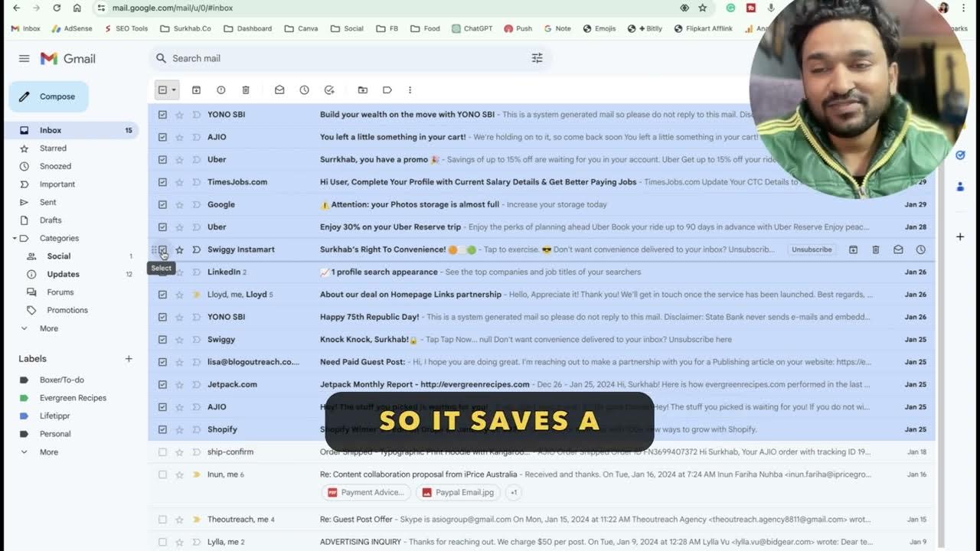Image resolution: width=980 pixels, height=551 pixels.
Task: Uncheck the AJIO cart email checkbox
Action: click(162, 137)
